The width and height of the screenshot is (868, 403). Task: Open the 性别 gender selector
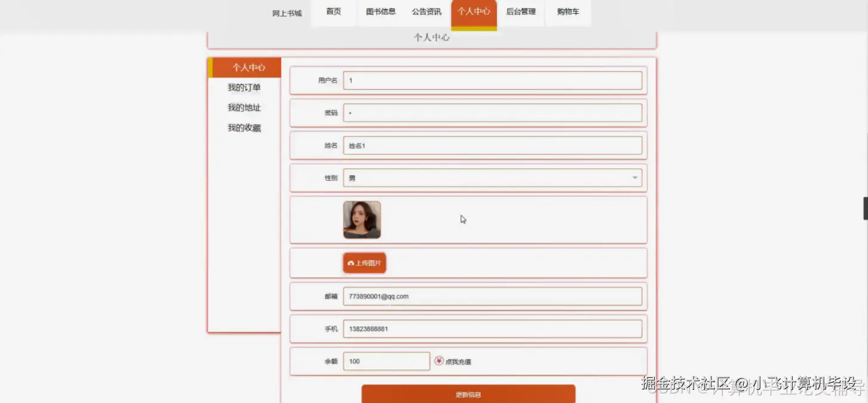493,178
